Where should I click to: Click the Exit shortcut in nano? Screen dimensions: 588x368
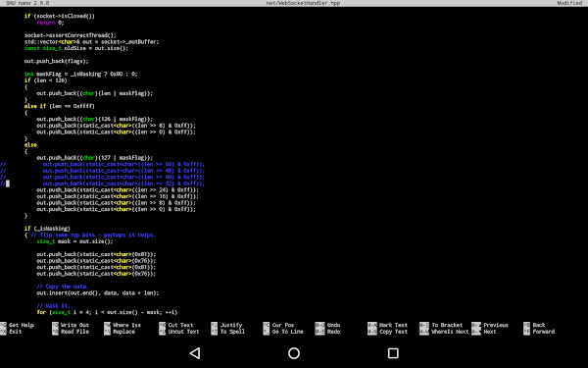[x=16, y=332]
